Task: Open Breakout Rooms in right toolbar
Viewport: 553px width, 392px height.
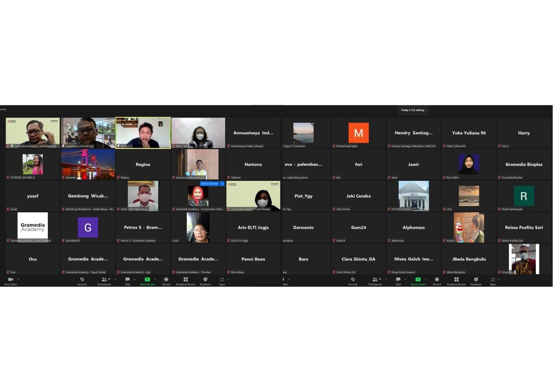Action: pyautogui.click(x=456, y=280)
